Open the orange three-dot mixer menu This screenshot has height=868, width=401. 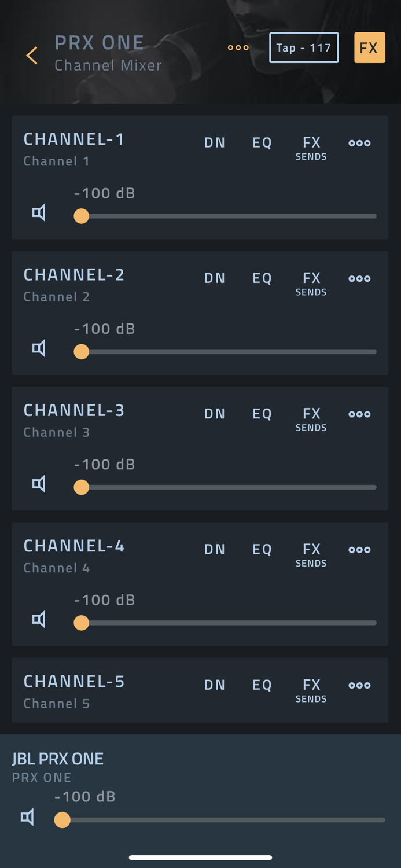click(238, 47)
